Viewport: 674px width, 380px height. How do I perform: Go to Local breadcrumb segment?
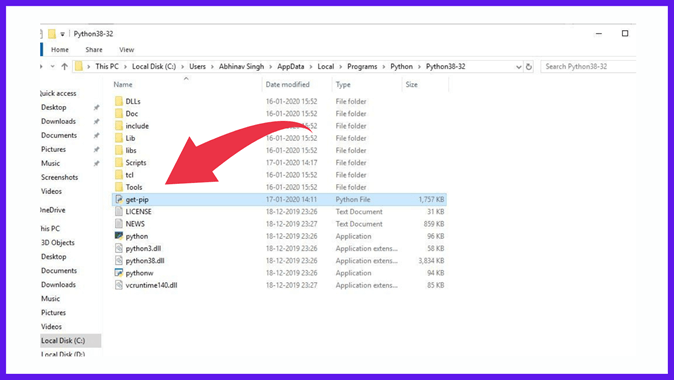click(326, 67)
